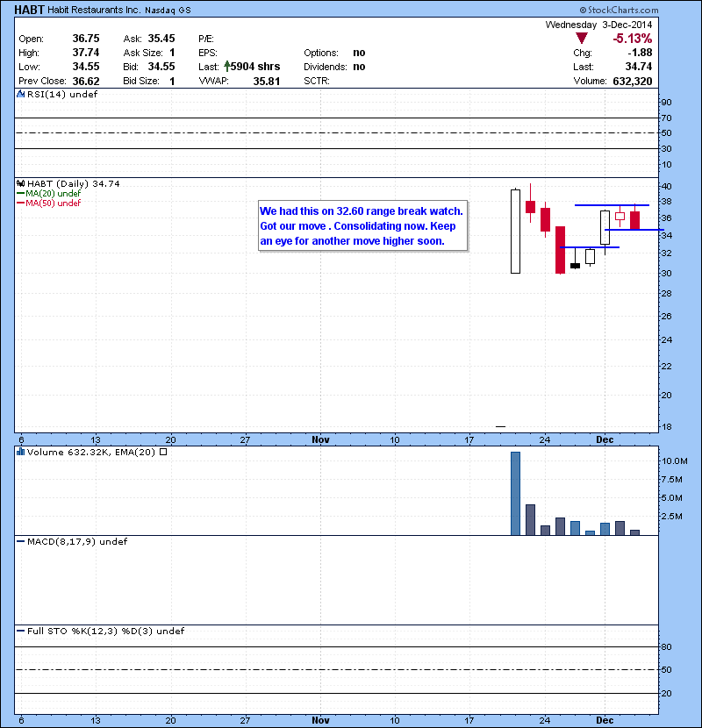
Task: Click the Habit Restaurants Inc. company name
Action: click(93, 10)
